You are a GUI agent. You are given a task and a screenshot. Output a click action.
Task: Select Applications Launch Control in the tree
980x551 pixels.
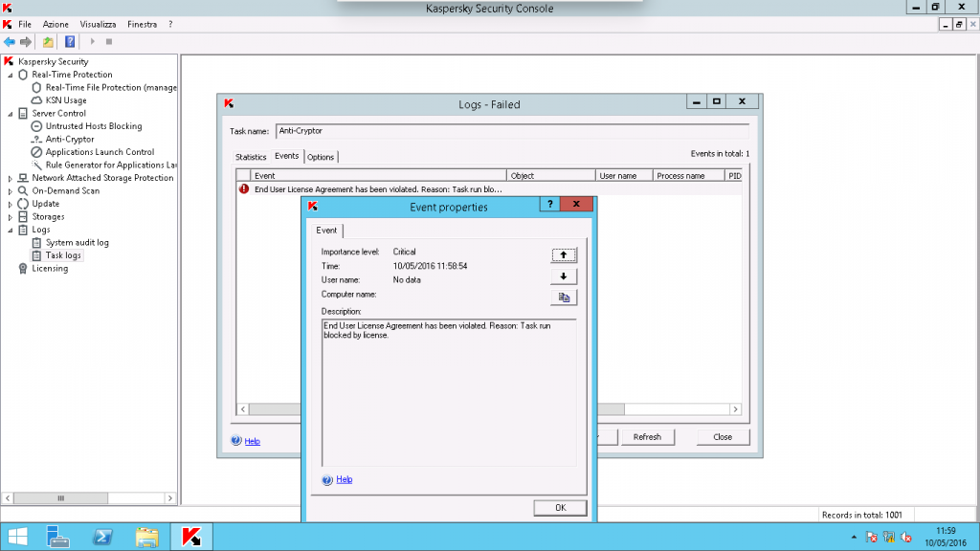pyautogui.click(x=100, y=152)
